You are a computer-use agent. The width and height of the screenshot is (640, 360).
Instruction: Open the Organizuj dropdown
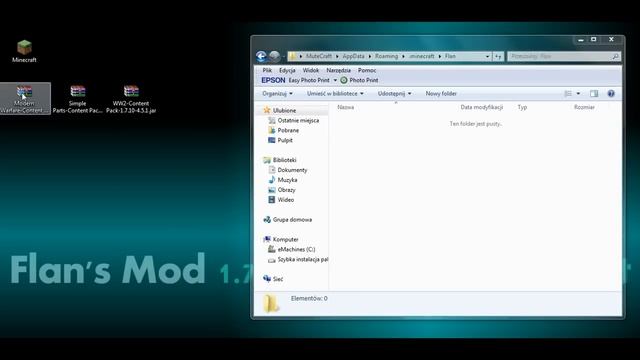[x=277, y=93]
